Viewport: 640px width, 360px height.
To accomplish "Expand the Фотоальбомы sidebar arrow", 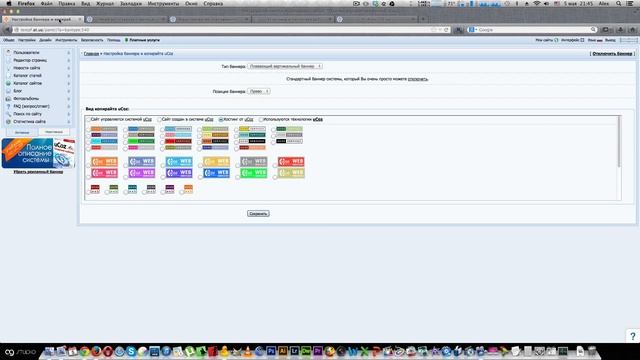I will click(x=69, y=99).
